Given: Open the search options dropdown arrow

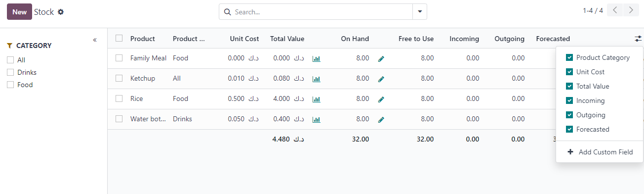Looking at the screenshot, I should point(420,12).
